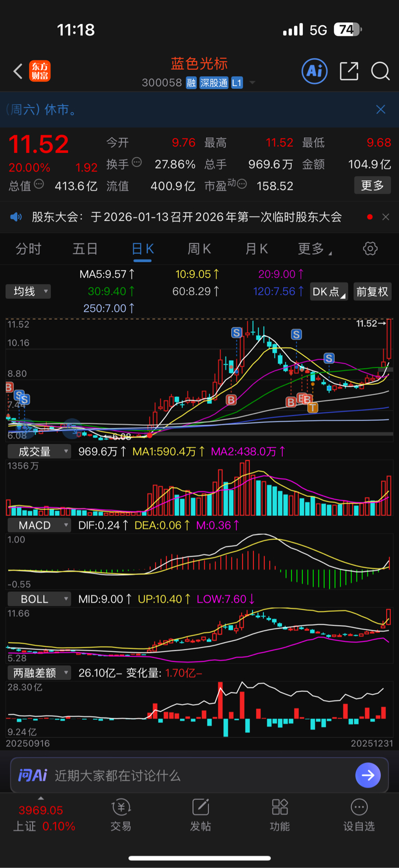Image resolution: width=399 pixels, height=868 pixels.
Task: Tap the 问Ai logo in input bar
Action: tap(33, 775)
